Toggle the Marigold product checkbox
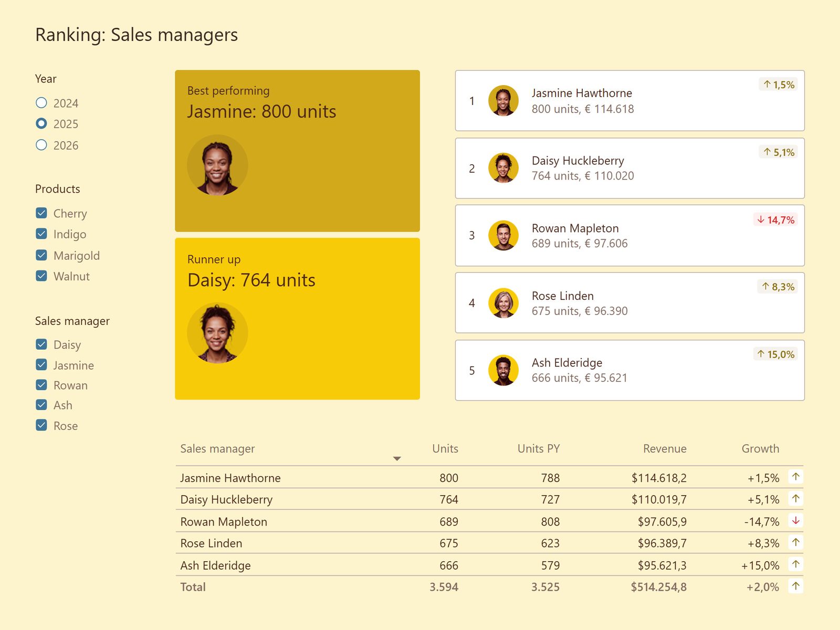Viewport: 840px width, 630px height. pos(41,255)
